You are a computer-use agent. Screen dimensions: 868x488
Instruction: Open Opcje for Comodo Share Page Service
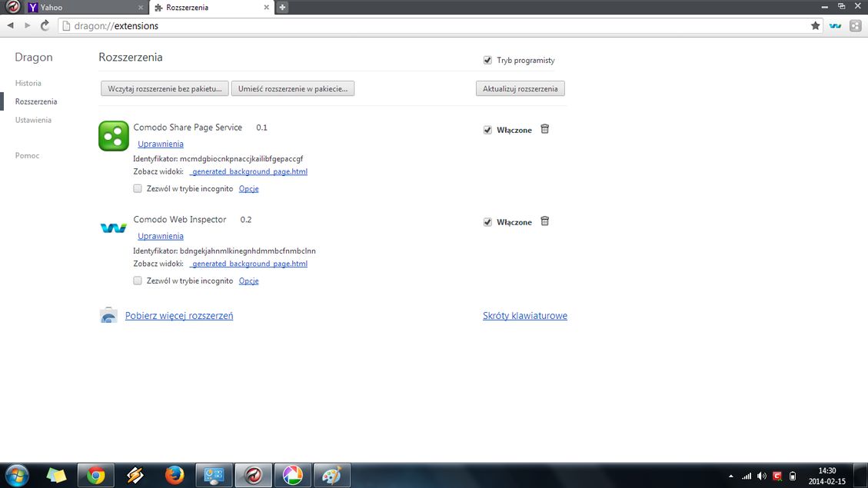(248, 189)
